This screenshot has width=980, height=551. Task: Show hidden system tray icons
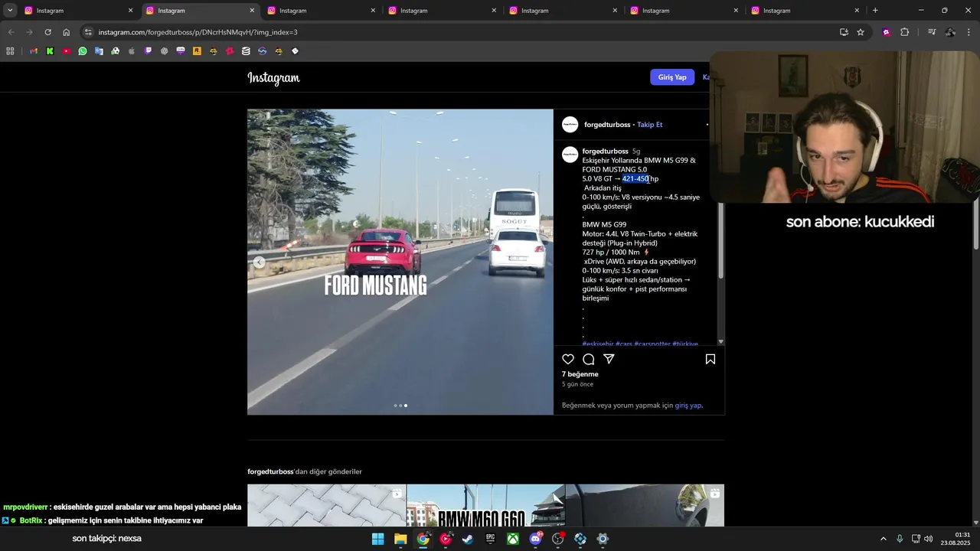pyautogui.click(x=883, y=539)
